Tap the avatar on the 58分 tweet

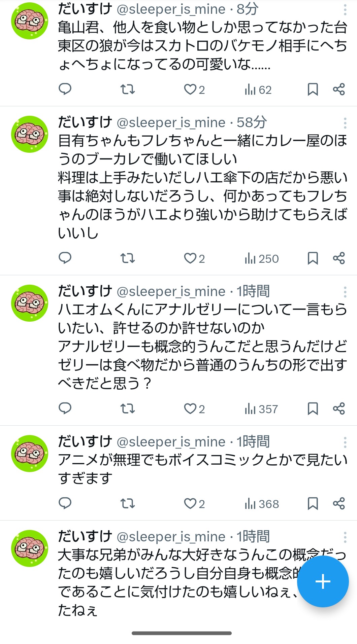tap(30, 134)
